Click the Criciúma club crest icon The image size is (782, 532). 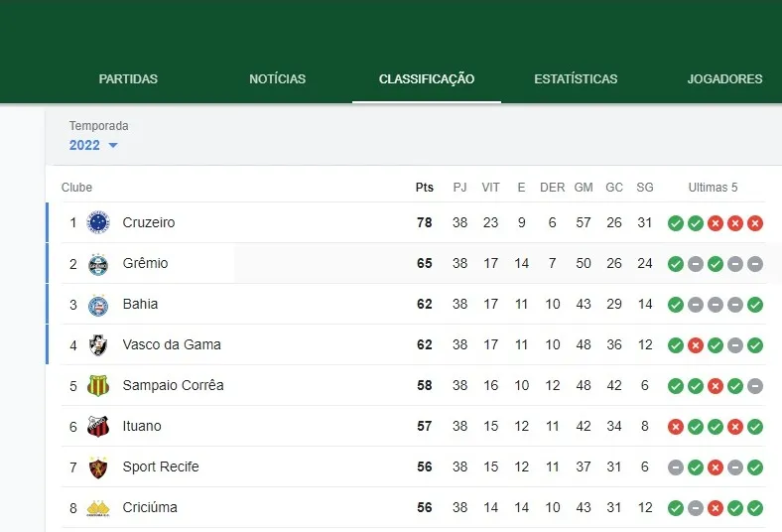tap(98, 508)
